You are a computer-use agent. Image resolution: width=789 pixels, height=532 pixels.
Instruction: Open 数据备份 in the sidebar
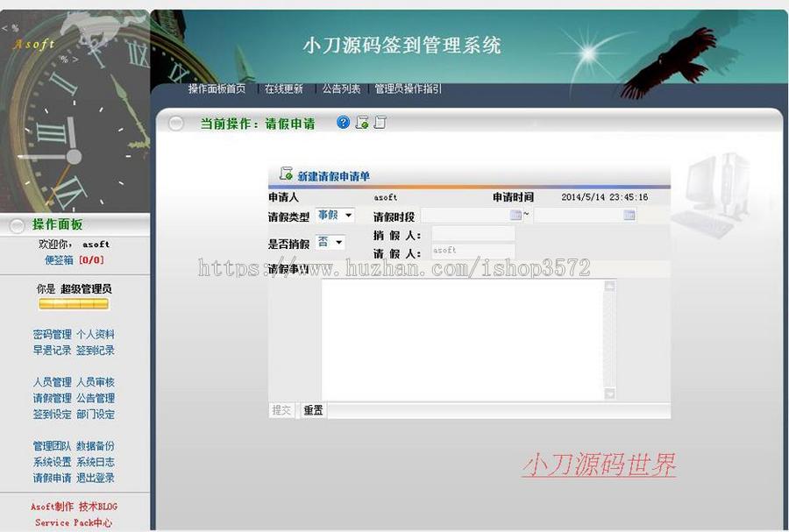pyautogui.click(x=96, y=446)
